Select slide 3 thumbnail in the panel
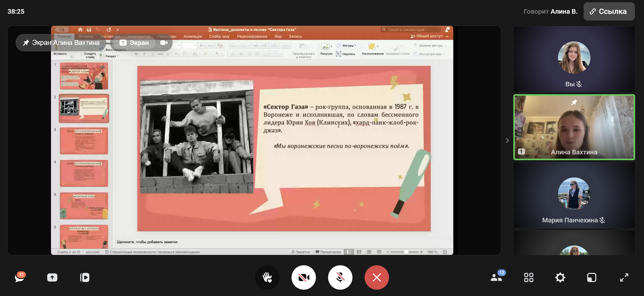The image size is (644, 296). (x=84, y=141)
